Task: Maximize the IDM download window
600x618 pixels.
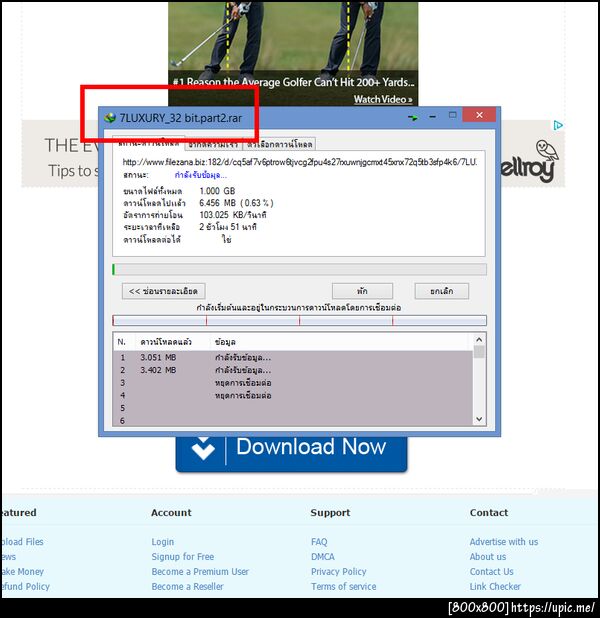Action: tap(453, 115)
